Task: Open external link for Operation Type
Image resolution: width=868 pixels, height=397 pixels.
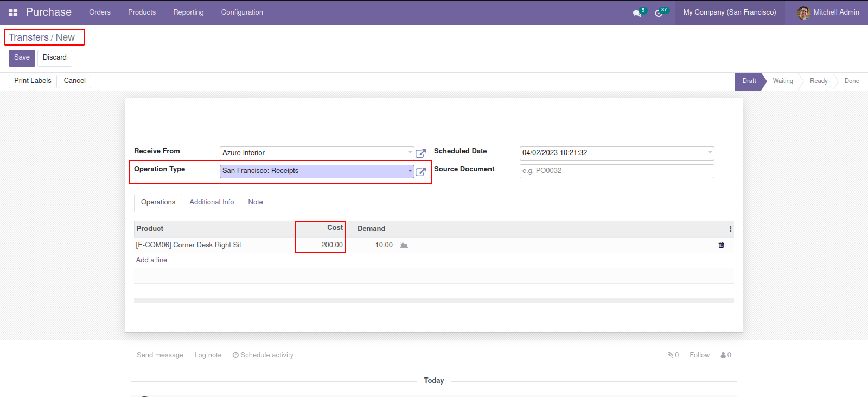Action: (x=420, y=172)
